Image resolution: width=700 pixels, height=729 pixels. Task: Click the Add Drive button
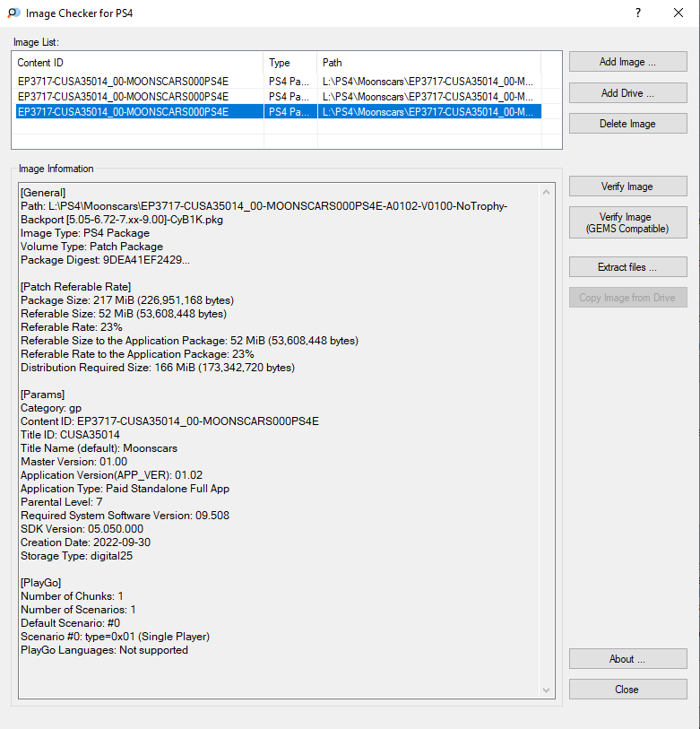tap(627, 93)
